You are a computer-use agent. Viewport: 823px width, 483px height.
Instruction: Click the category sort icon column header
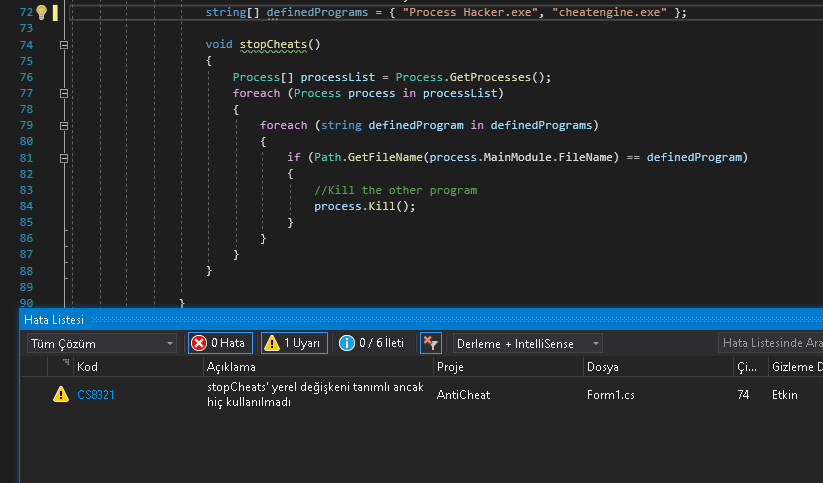point(66,362)
